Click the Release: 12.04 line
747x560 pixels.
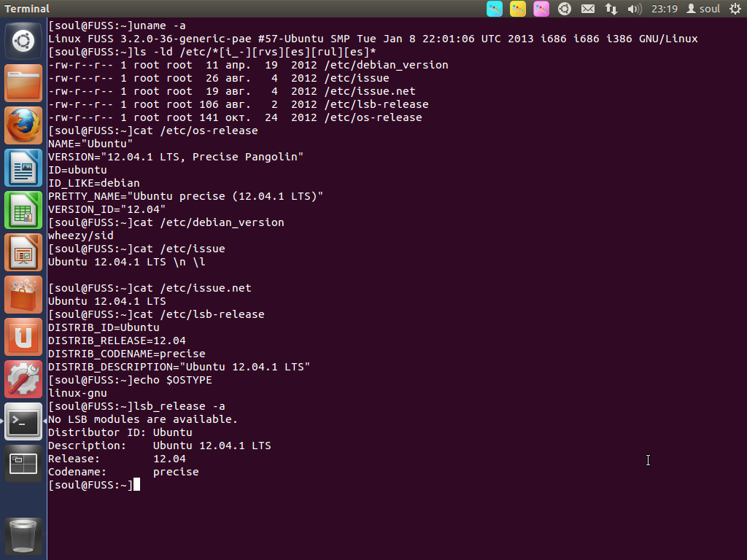(117, 459)
